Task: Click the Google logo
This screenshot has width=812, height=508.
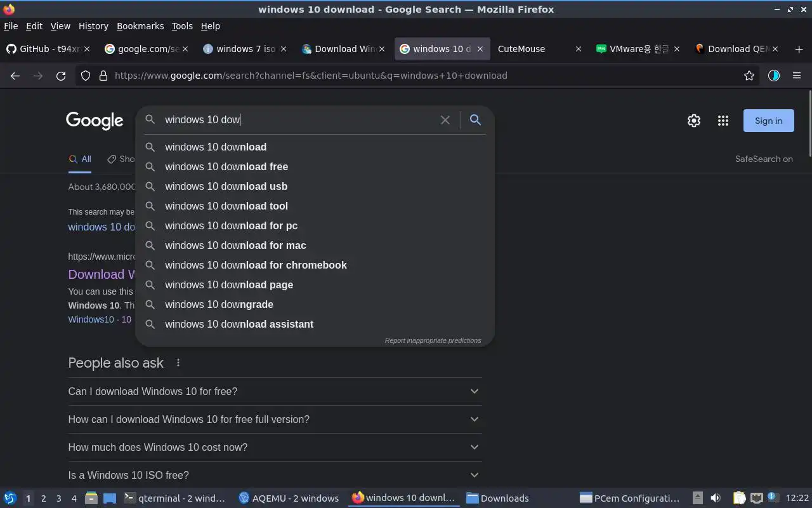Action: [x=95, y=121]
